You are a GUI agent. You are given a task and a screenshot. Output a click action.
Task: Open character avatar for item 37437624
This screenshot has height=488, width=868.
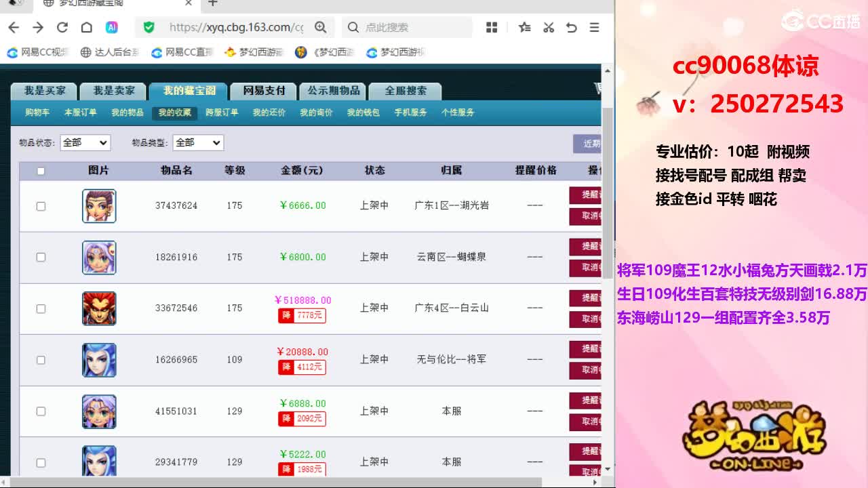99,206
